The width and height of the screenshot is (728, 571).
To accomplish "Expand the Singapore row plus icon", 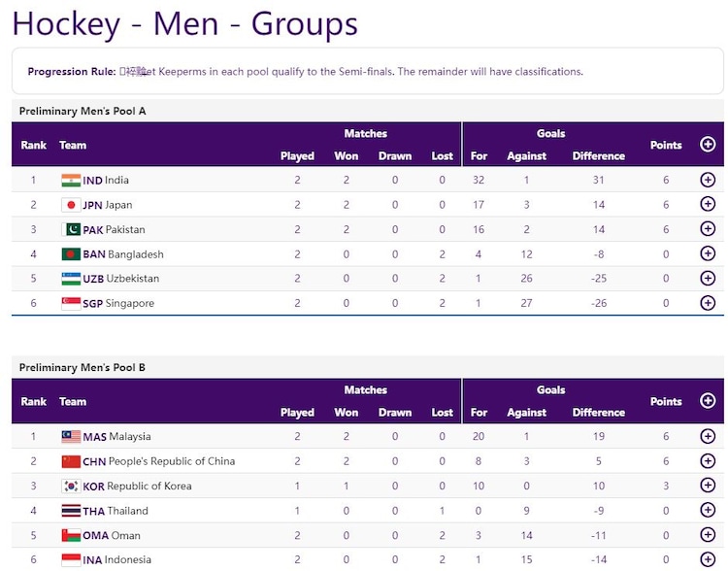I will [708, 303].
